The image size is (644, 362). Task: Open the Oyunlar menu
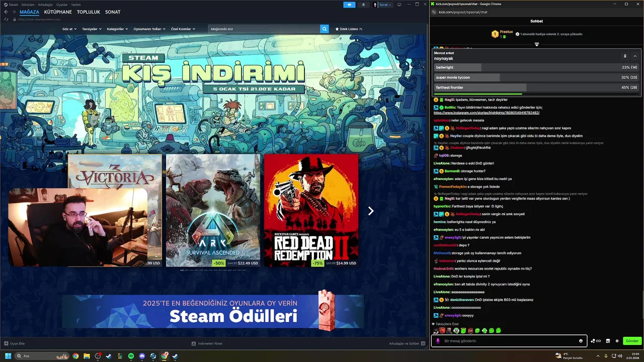click(62, 5)
